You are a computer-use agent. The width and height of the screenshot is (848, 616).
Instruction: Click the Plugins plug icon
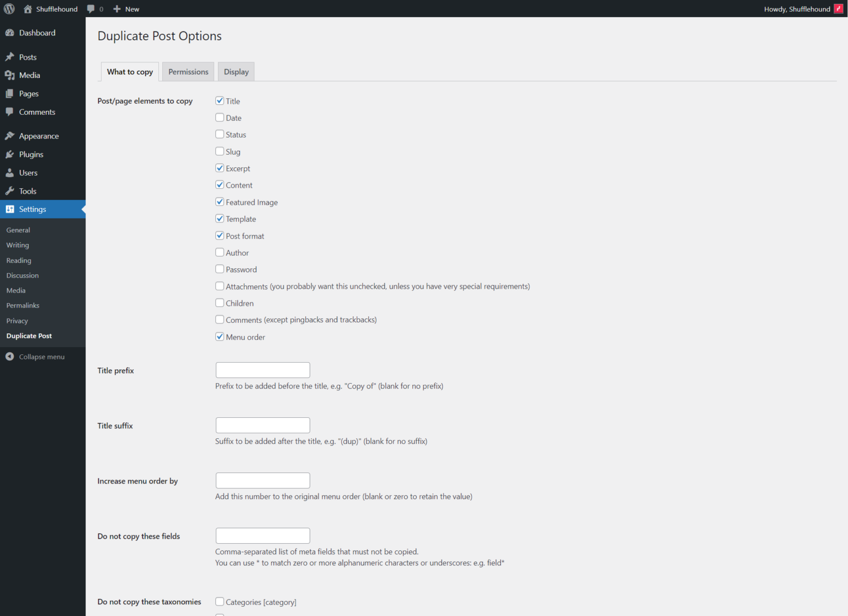point(10,155)
